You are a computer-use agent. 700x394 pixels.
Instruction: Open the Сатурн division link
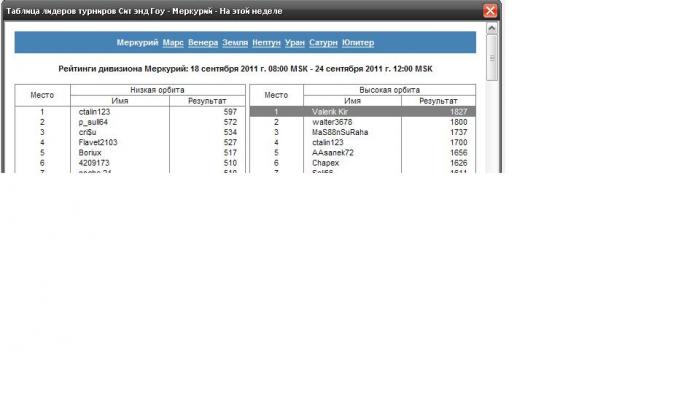pyautogui.click(x=323, y=43)
